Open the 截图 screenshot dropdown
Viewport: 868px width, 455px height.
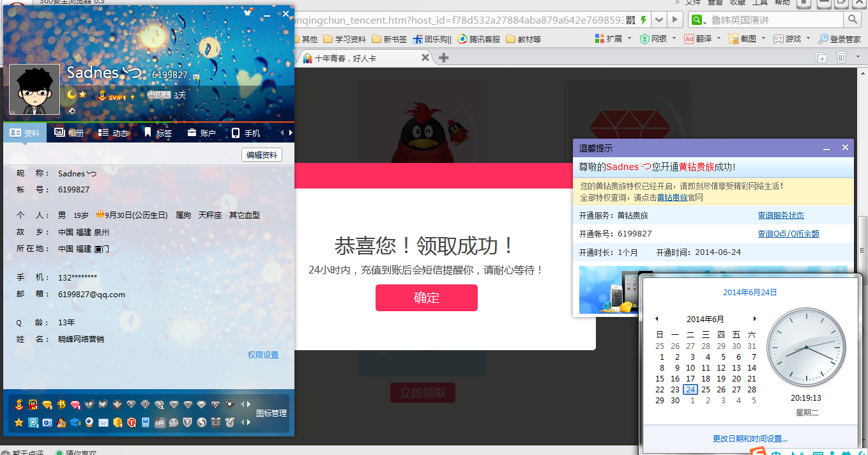(x=763, y=38)
